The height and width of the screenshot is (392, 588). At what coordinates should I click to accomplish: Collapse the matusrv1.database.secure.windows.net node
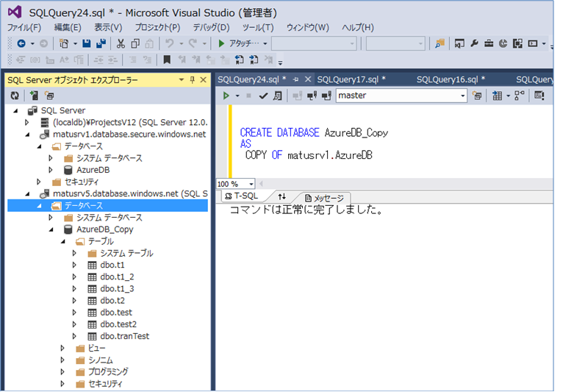coord(27,135)
